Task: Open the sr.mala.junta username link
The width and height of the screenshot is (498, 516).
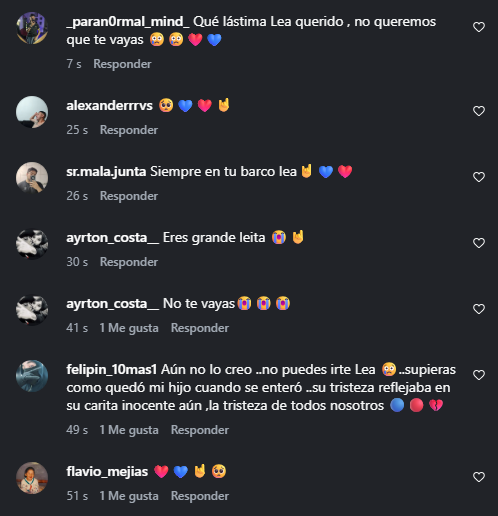Action: coord(106,172)
